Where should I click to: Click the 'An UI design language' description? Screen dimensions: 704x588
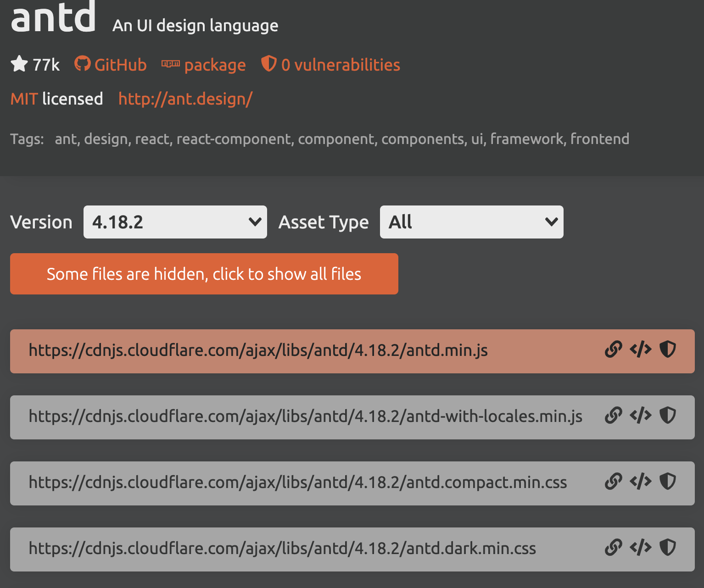(196, 26)
